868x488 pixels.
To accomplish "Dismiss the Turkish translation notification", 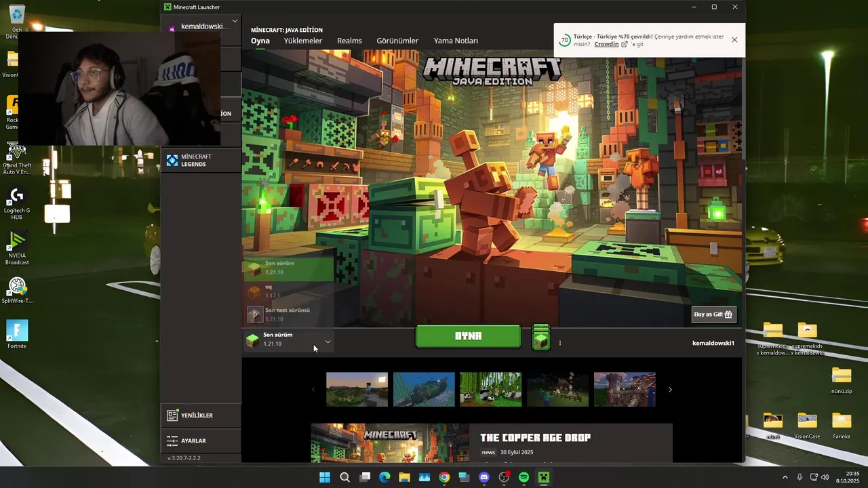I will point(734,40).
